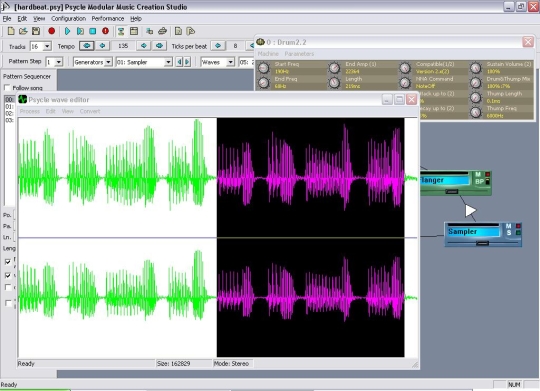Click the Thump Freq knob

coord(476,112)
